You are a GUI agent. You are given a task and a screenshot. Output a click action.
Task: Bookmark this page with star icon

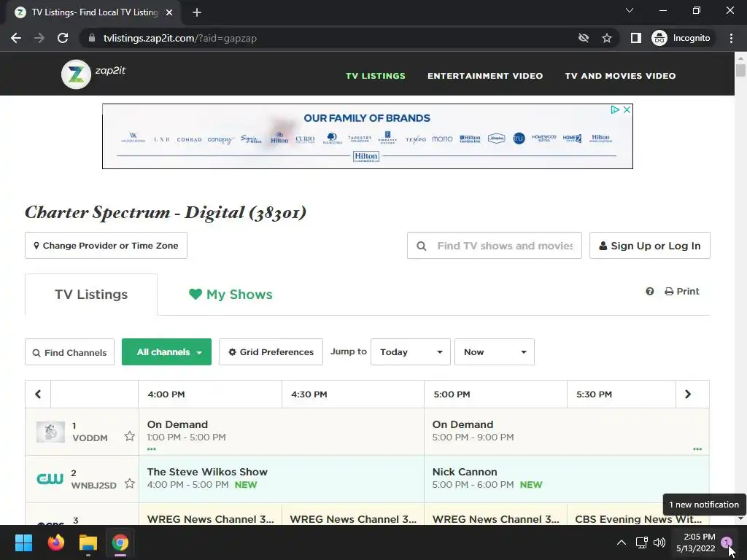coord(606,38)
